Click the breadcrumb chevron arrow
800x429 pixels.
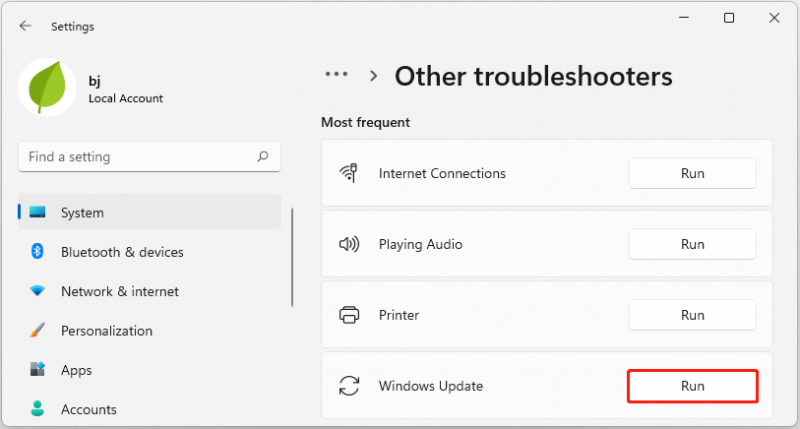pos(374,76)
